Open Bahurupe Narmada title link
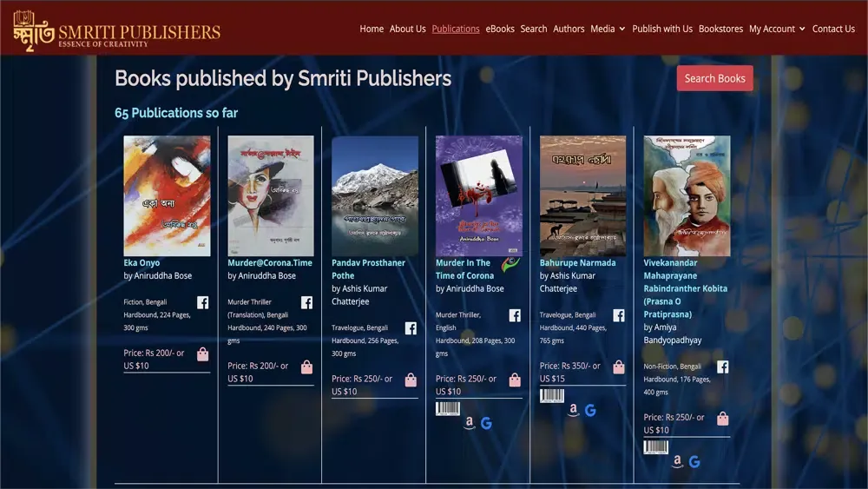The image size is (868, 489). point(577,263)
